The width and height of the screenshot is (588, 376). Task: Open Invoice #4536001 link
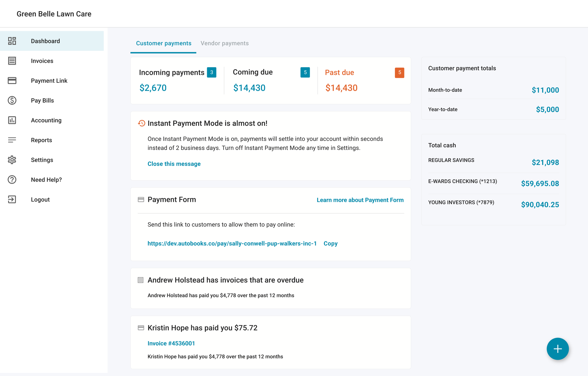pyautogui.click(x=171, y=343)
